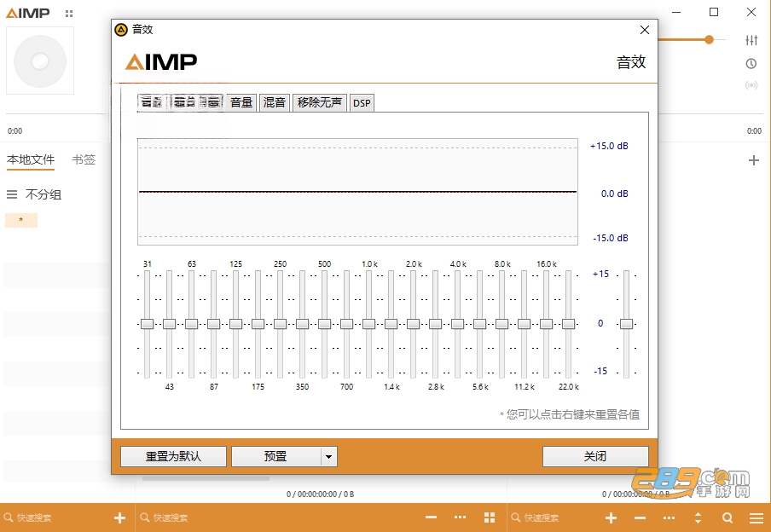Screen dimensions: 771x532
Task: Click the 125 Hz equalizer slider handle
Action: (x=235, y=324)
